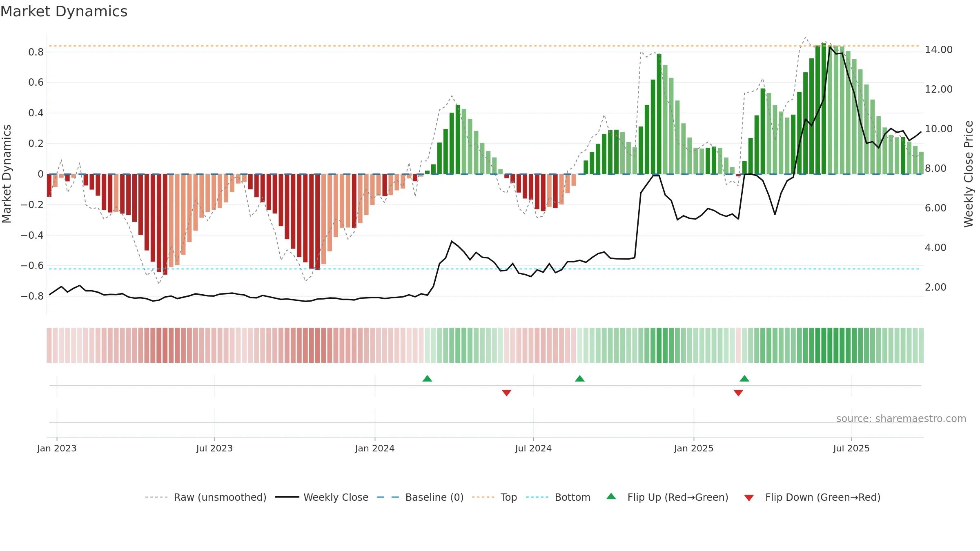Screen dimensions: 980x551
Task: Click the 2.00 price axis label
Action: tap(935, 287)
